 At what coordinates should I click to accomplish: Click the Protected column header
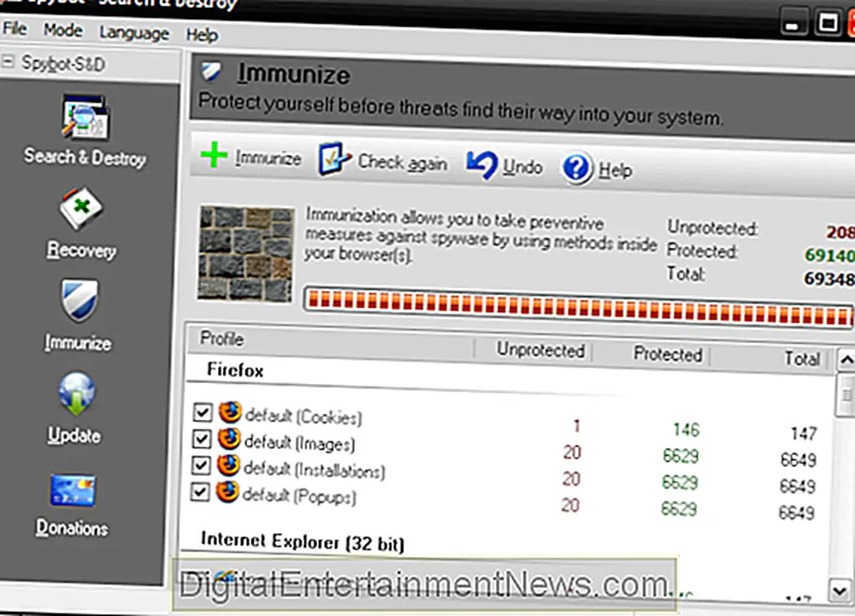667,355
